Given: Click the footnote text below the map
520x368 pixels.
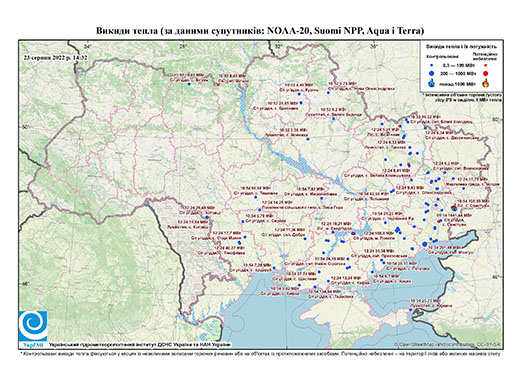Looking at the screenshot, I should pyautogui.click(x=261, y=353).
